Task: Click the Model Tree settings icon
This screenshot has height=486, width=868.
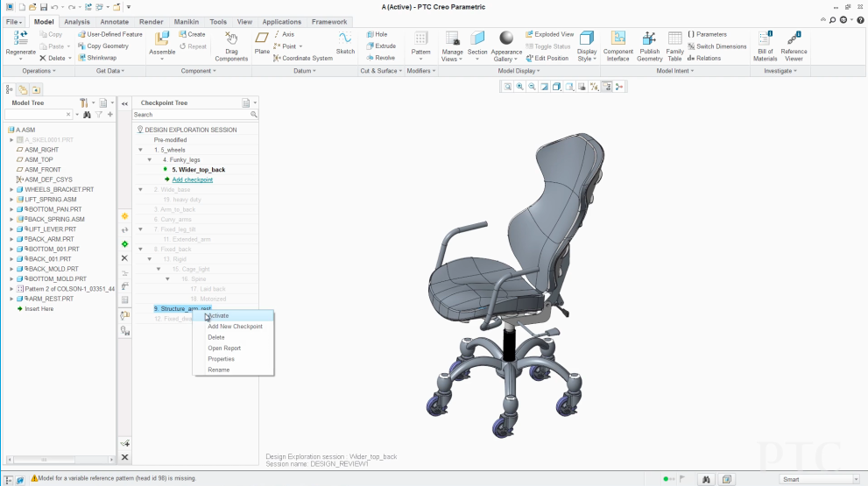Action: [83, 103]
